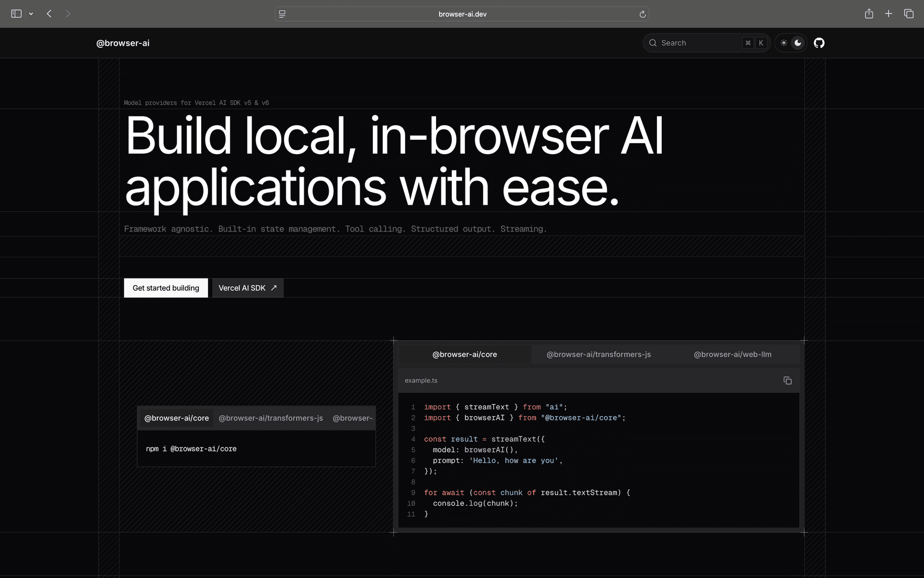Image resolution: width=924 pixels, height=578 pixels.
Task: Open the Safari share menu
Action: click(869, 14)
